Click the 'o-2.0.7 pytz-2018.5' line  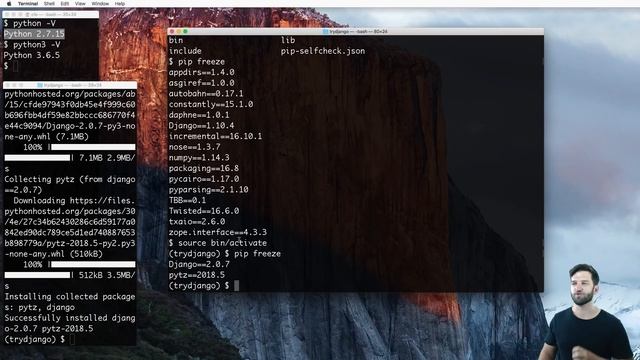49,329
